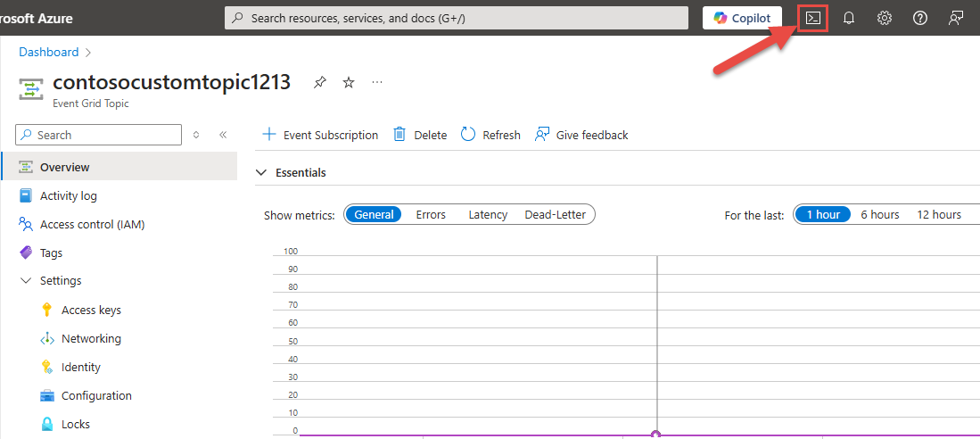
Task: Open the help question mark icon
Action: click(x=920, y=18)
